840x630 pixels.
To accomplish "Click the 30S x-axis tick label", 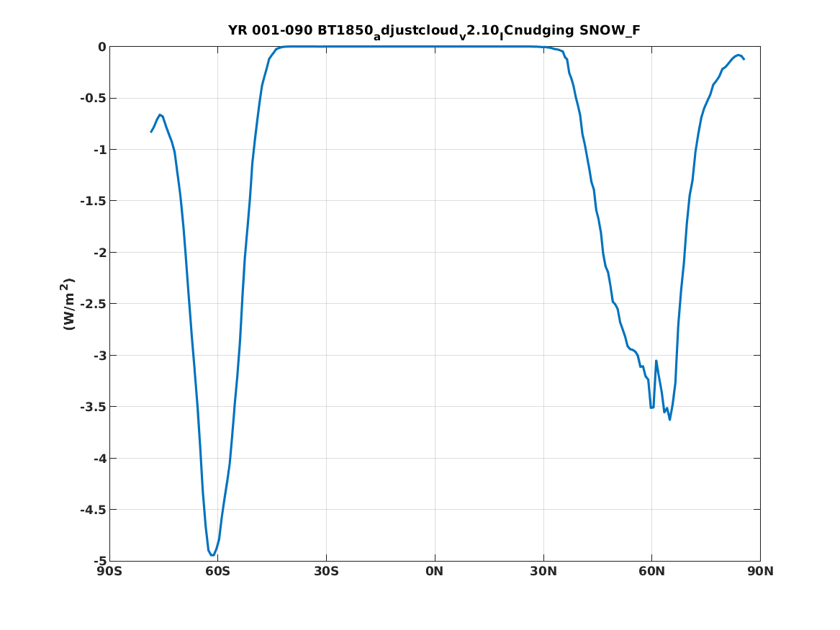I will [x=326, y=572].
